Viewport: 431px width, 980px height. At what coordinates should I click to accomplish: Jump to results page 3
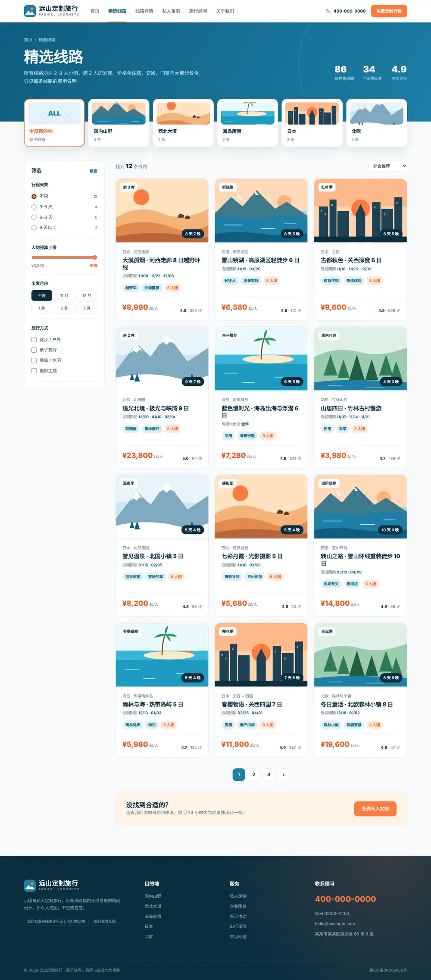pos(269,774)
